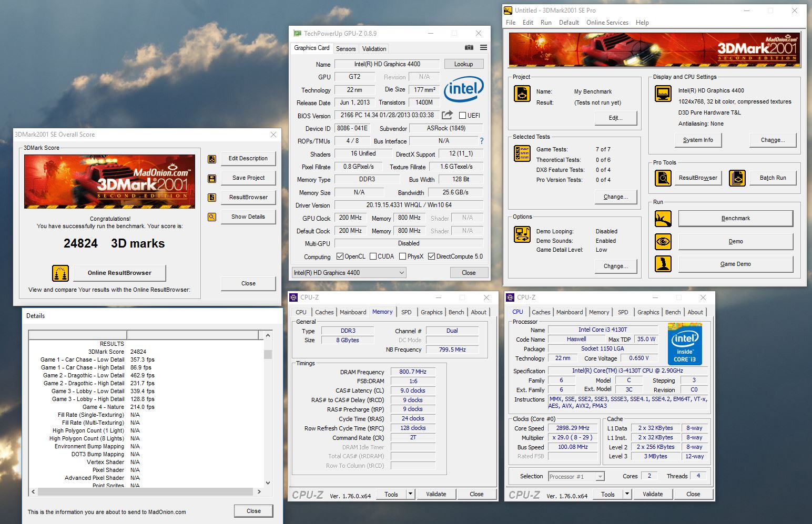Toggle the CUDA checkbox

coord(373,256)
